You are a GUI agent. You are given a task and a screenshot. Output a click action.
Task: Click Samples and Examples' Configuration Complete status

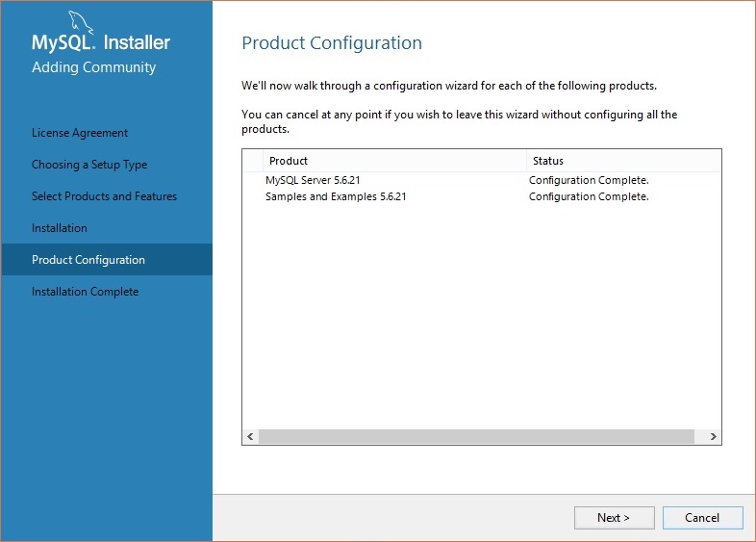(589, 196)
